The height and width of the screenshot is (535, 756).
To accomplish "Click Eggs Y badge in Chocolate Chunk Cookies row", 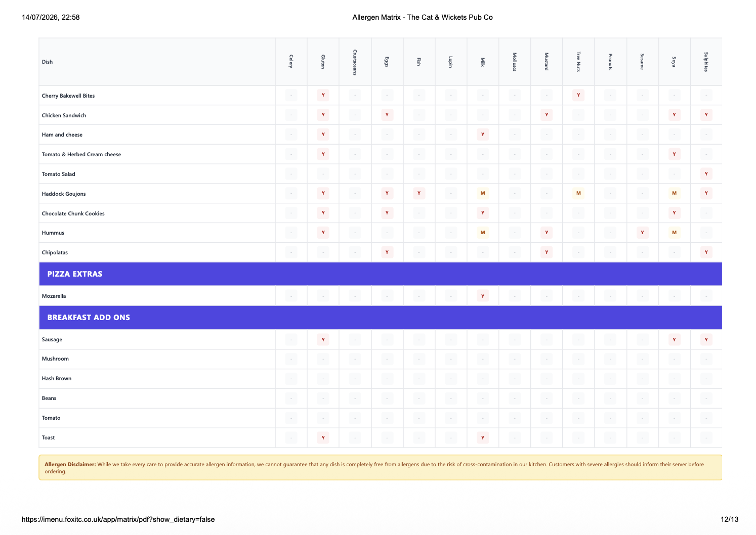I will (387, 213).
